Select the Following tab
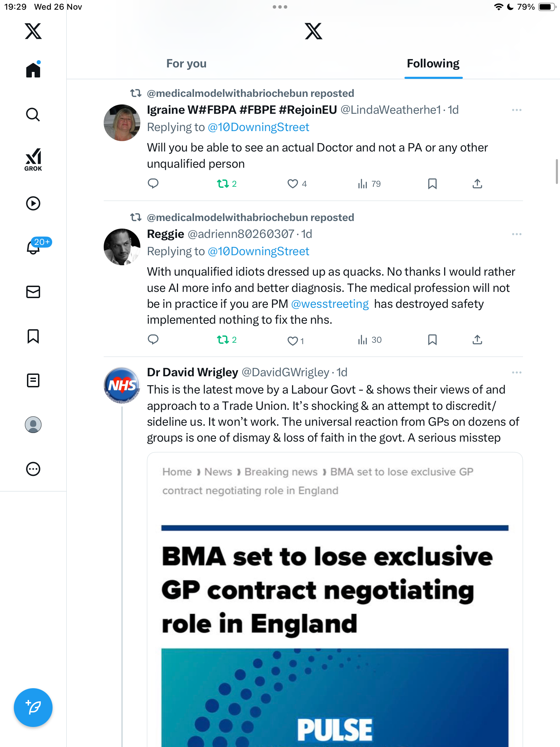This screenshot has height=747, width=560. 433,64
